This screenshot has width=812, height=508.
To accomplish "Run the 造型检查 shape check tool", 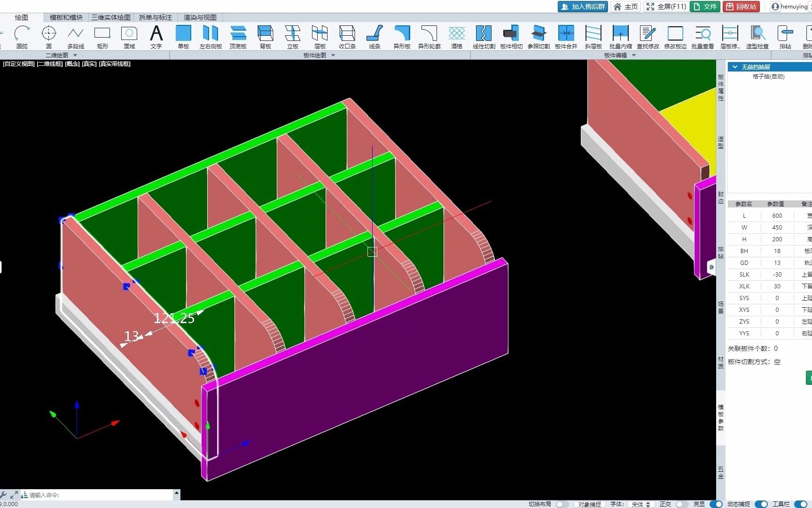I will point(757,37).
